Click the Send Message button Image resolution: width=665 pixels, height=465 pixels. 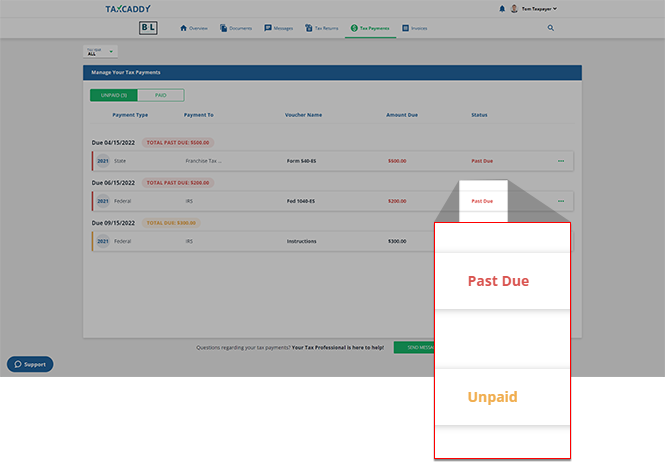[x=414, y=347]
